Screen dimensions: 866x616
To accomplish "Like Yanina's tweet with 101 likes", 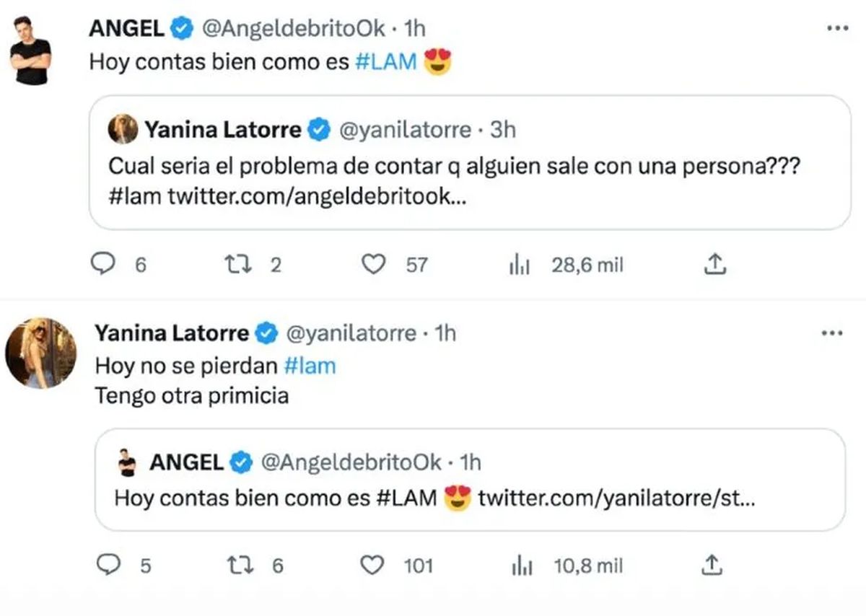I will pos(372,565).
